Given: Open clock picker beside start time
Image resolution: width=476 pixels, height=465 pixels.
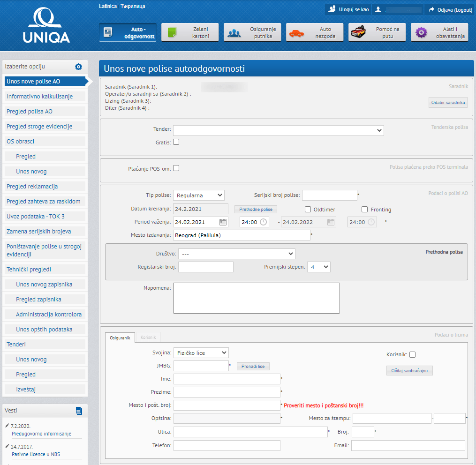Looking at the screenshot, I should coord(264,222).
